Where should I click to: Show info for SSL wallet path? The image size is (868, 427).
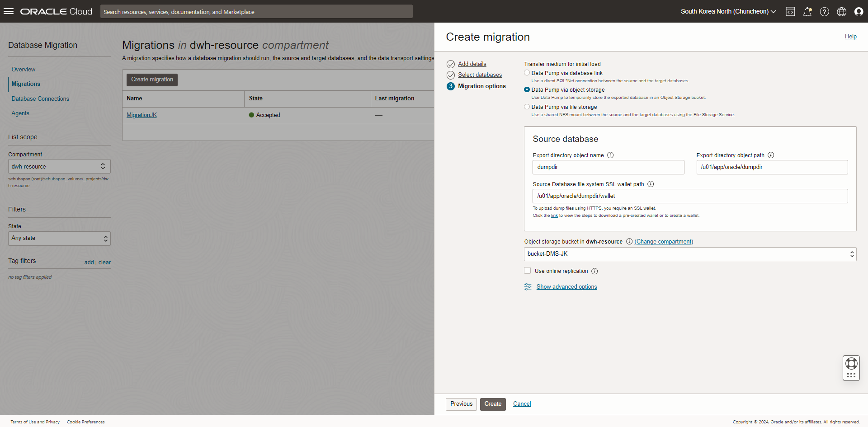651,184
